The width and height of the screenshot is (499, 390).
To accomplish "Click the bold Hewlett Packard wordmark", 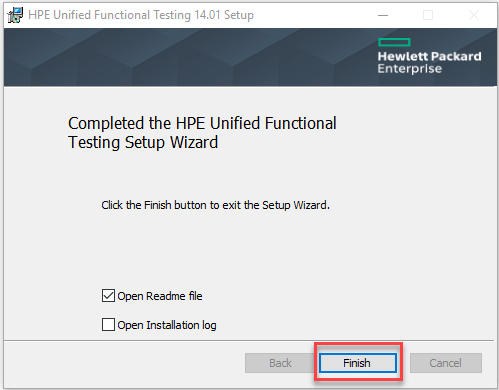I will pos(429,56).
